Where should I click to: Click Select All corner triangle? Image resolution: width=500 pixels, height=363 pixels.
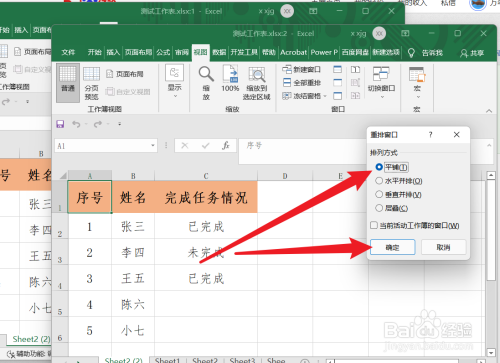(x=63, y=176)
